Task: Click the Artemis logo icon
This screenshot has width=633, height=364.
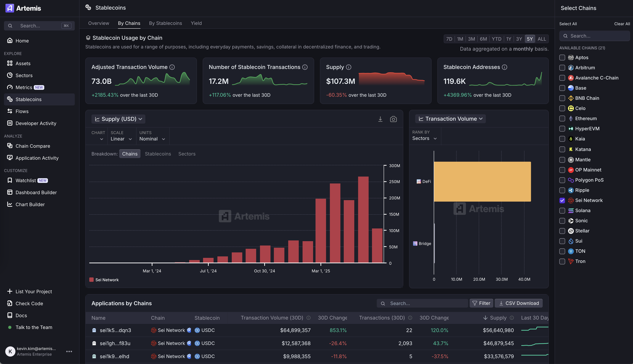Action: point(10,8)
